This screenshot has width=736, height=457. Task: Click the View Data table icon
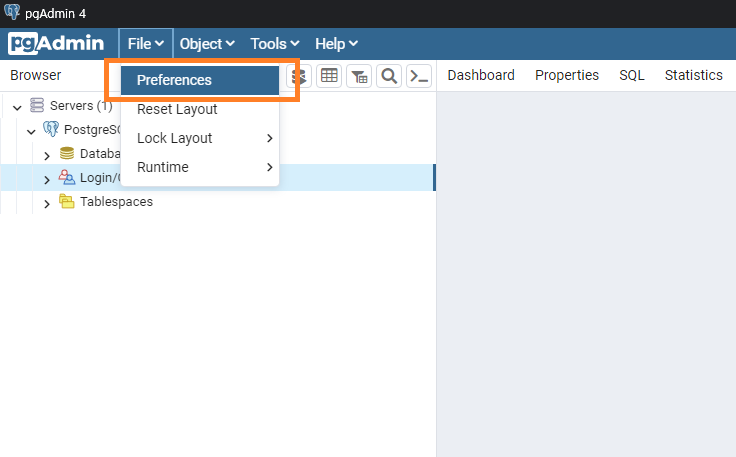coord(329,76)
